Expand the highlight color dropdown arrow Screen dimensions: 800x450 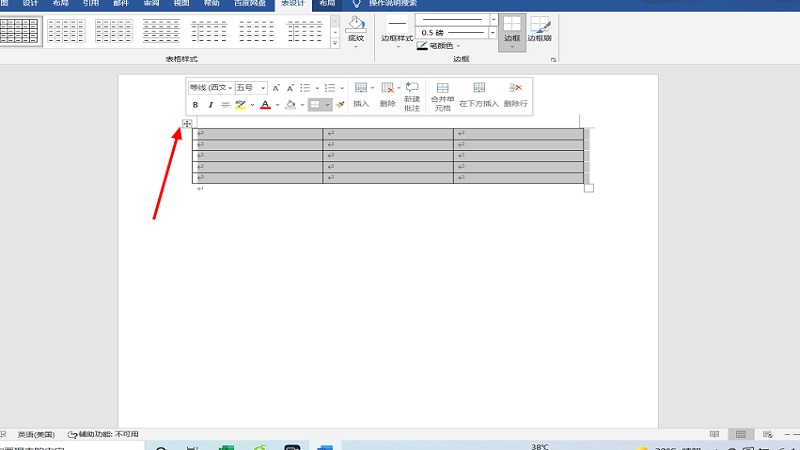pyautogui.click(x=252, y=105)
